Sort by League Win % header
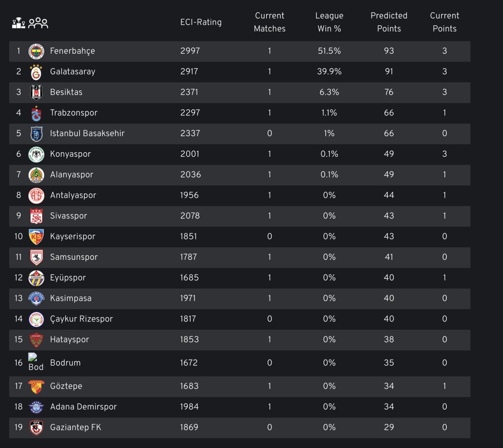Image resolution: width=503 pixels, height=448 pixels. [x=329, y=22]
